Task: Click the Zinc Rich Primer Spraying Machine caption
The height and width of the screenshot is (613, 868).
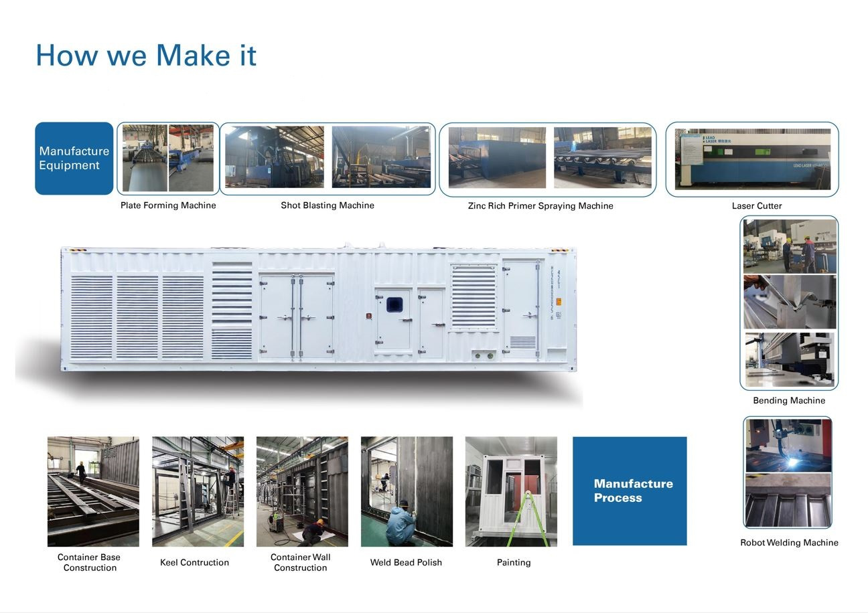Action: click(x=540, y=206)
